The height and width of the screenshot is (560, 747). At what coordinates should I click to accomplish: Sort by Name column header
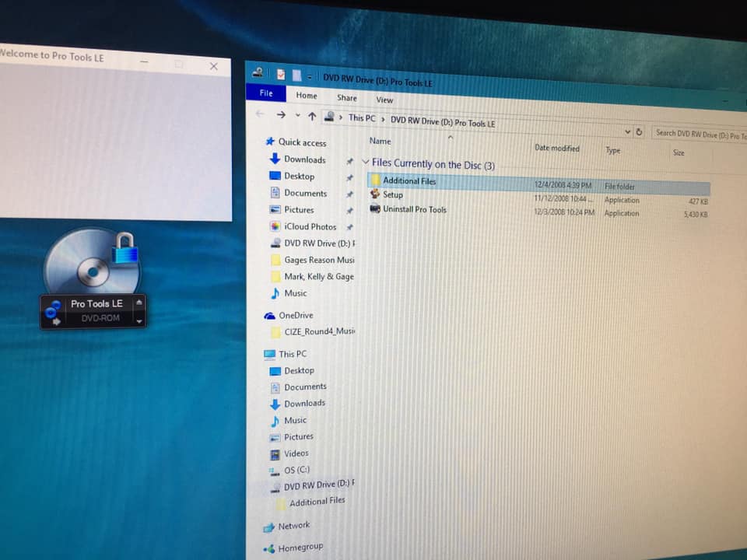point(381,141)
